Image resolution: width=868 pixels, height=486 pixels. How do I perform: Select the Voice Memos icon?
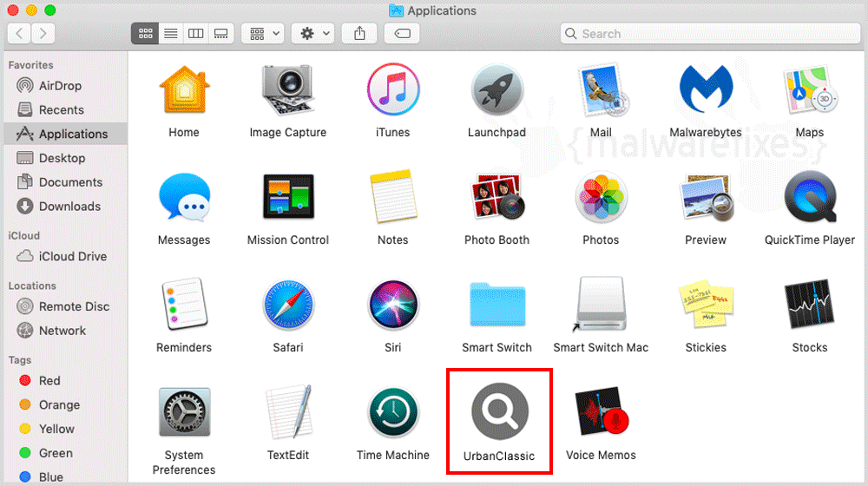602,412
